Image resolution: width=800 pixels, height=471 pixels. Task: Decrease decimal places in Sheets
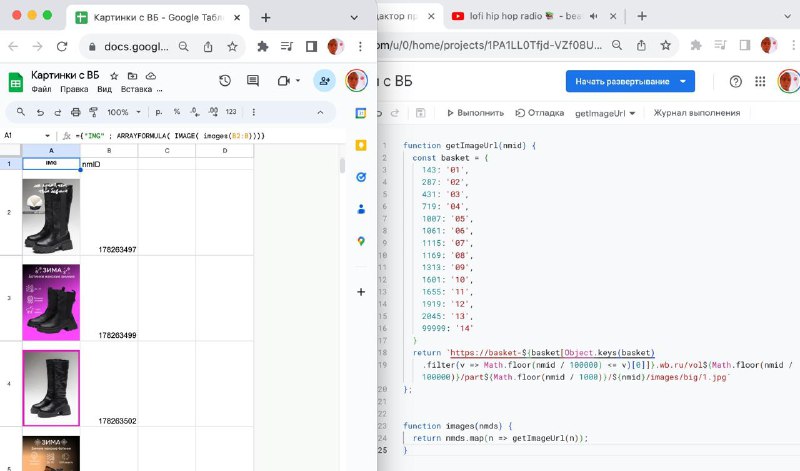pyautogui.click(x=194, y=112)
